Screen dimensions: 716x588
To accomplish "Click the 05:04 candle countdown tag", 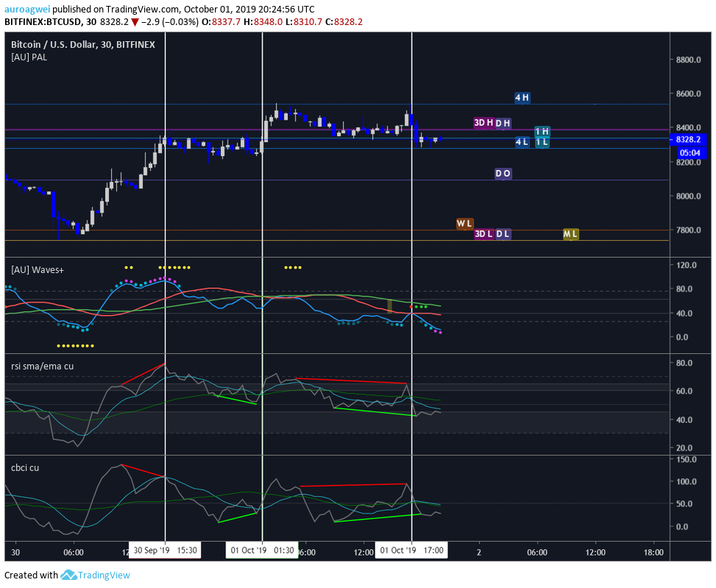I will [x=690, y=153].
